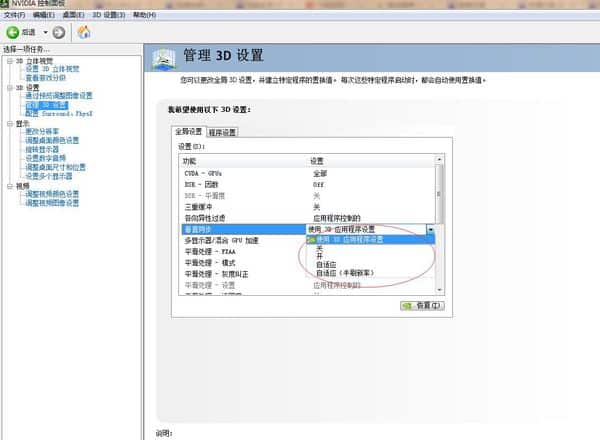The width and height of the screenshot is (600, 440).
Task: Collapse the 视频 tree node
Action: pos(10,186)
